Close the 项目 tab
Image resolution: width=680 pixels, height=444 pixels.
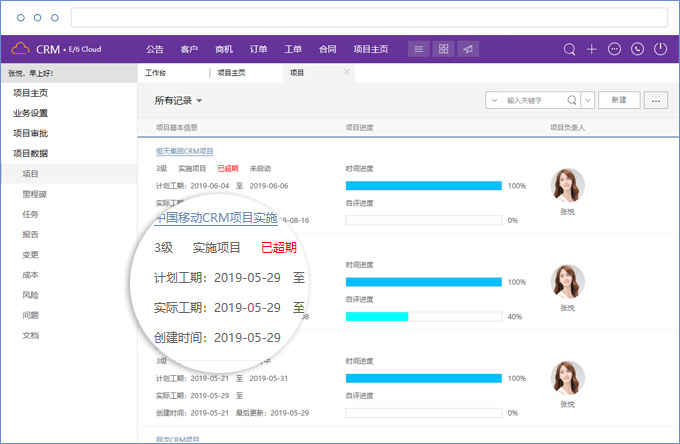click(347, 72)
